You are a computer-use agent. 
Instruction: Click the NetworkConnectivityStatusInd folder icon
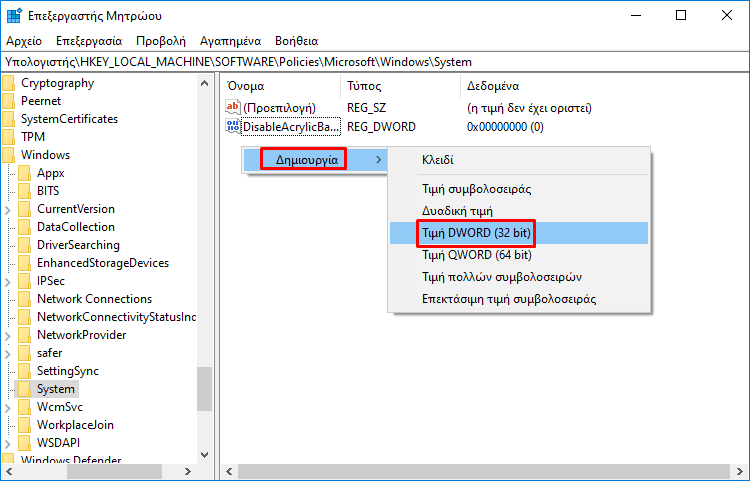point(24,317)
